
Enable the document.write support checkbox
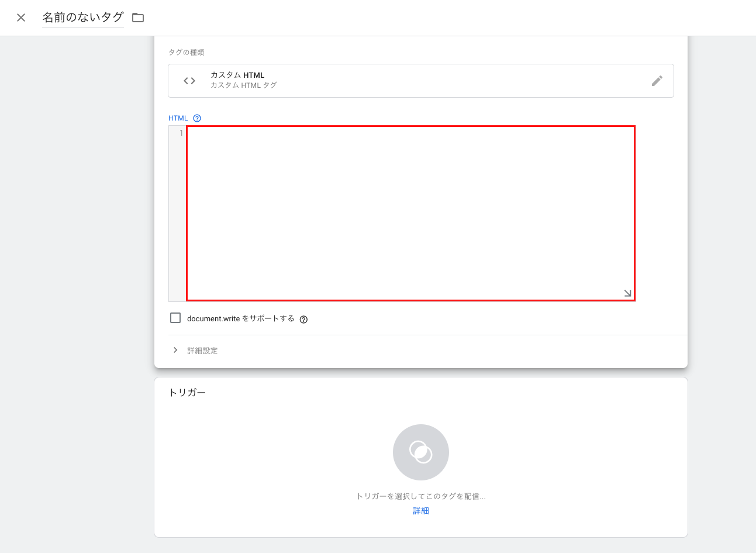(x=175, y=318)
